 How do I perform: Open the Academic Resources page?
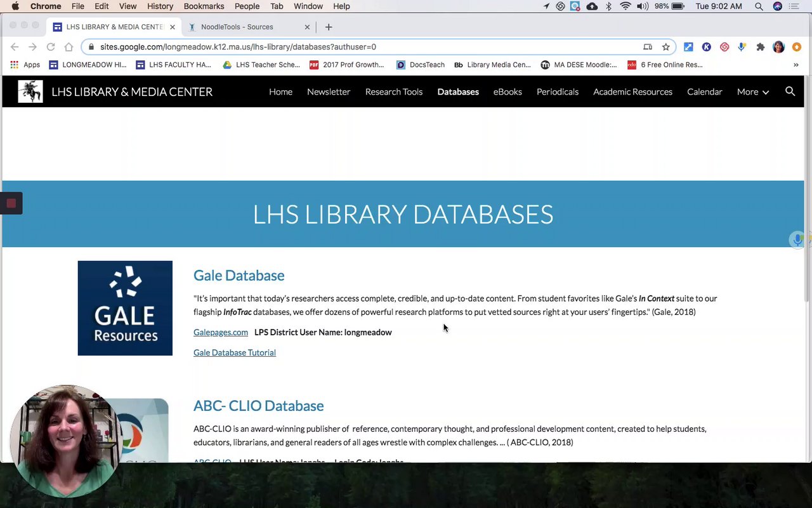(x=632, y=91)
